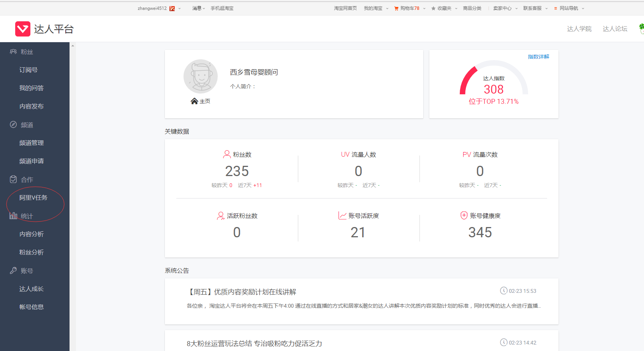Image resolution: width=644 pixels, height=351 pixels.
Task: Click the 近7天 +11 fans change text
Action: 250,185
